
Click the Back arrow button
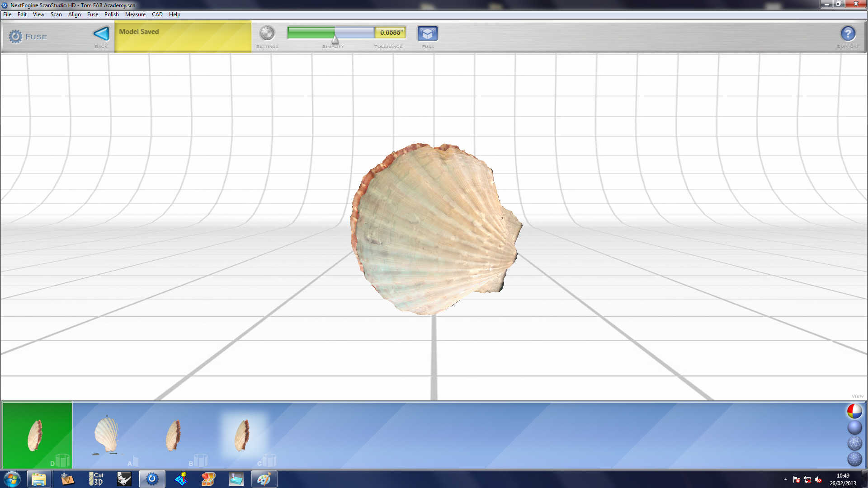101,34
